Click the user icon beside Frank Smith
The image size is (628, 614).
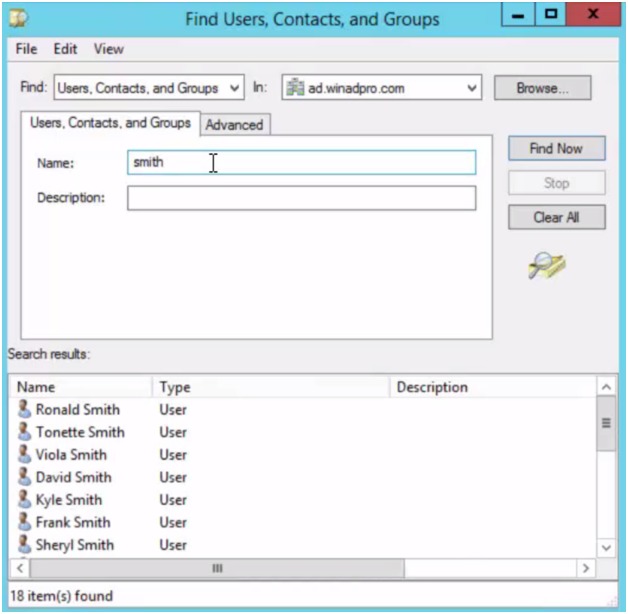click(24, 522)
